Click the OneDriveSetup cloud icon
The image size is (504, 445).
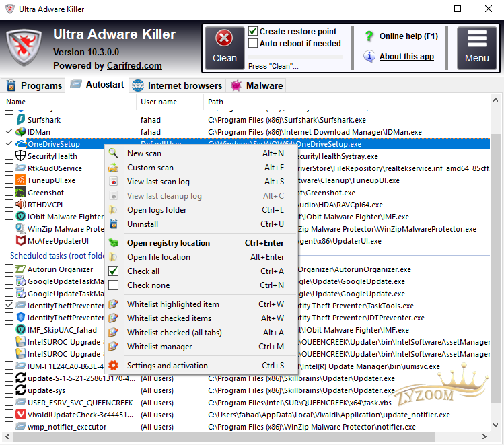click(x=21, y=143)
